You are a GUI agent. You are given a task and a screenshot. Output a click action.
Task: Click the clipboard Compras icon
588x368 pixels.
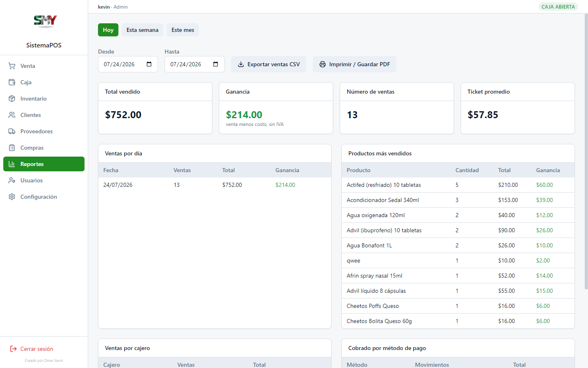[12, 148]
